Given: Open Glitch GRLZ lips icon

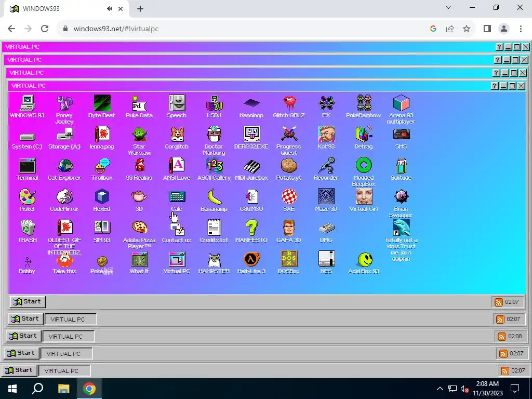Looking at the screenshot, I should 289,106.
